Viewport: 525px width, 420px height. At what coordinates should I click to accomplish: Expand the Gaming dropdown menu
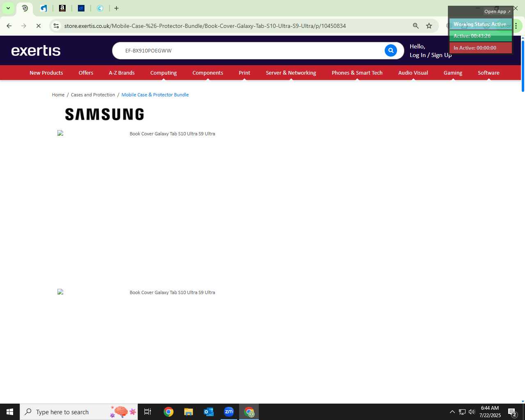pos(453,73)
